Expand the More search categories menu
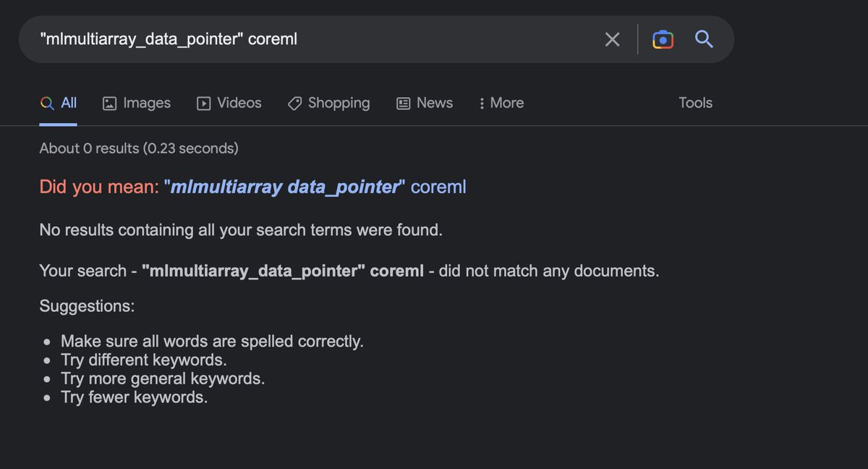Viewport: 868px width, 469px height. (x=501, y=103)
